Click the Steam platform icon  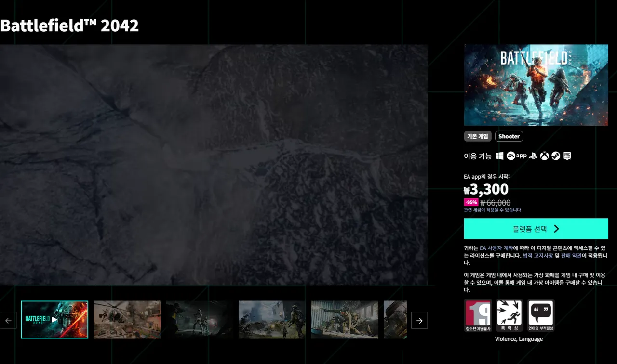point(556,156)
